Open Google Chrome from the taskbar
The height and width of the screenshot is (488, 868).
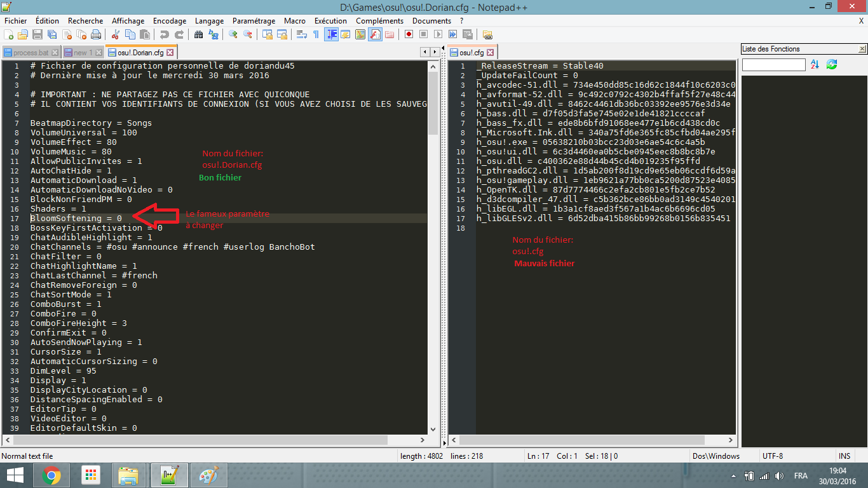51,475
